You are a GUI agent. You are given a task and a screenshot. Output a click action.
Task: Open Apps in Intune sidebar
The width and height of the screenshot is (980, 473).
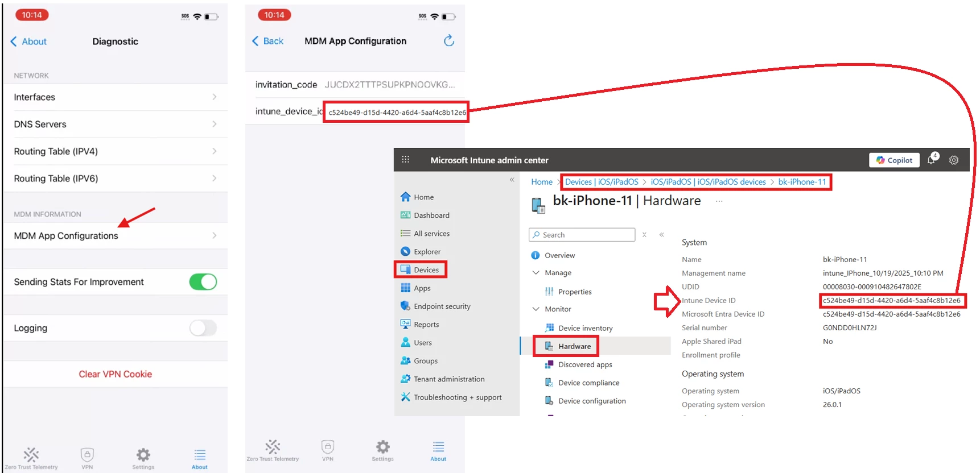point(415,288)
